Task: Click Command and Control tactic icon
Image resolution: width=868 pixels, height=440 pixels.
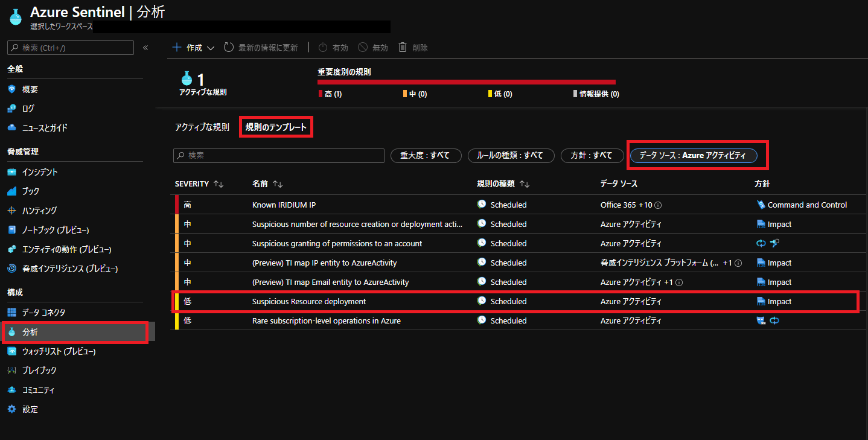Action: (761, 205)
